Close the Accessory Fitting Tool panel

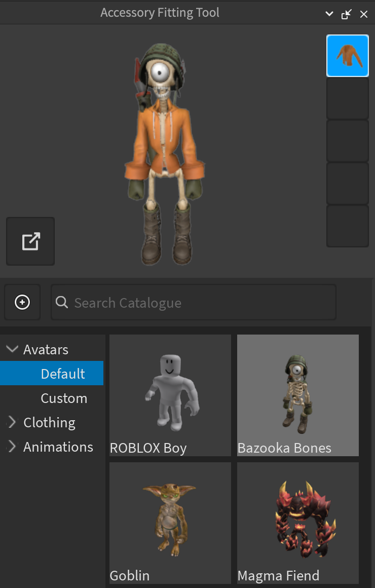coord(364,14)
